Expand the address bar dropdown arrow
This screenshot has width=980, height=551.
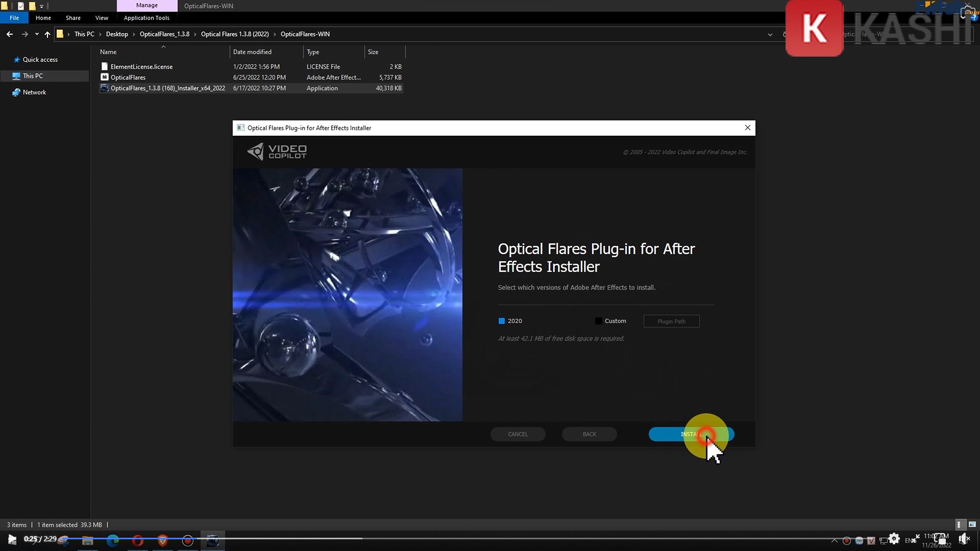tap(770, 34)
